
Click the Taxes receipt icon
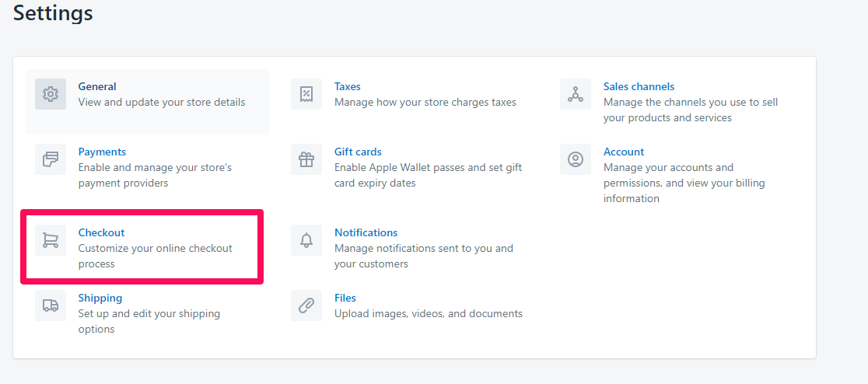pyautogui.click(x=306, y=94)
